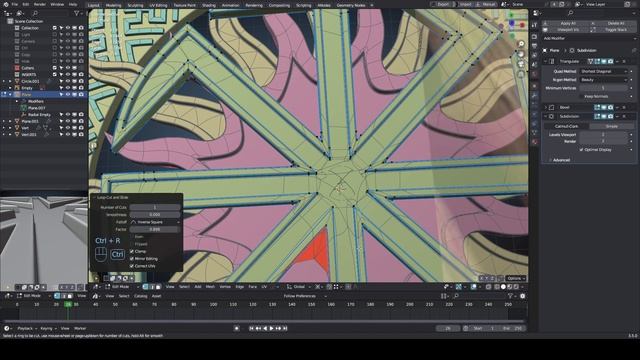This screenshot has height=360, width=640.
Task: Open the File menu
Action: pos(15,4)
